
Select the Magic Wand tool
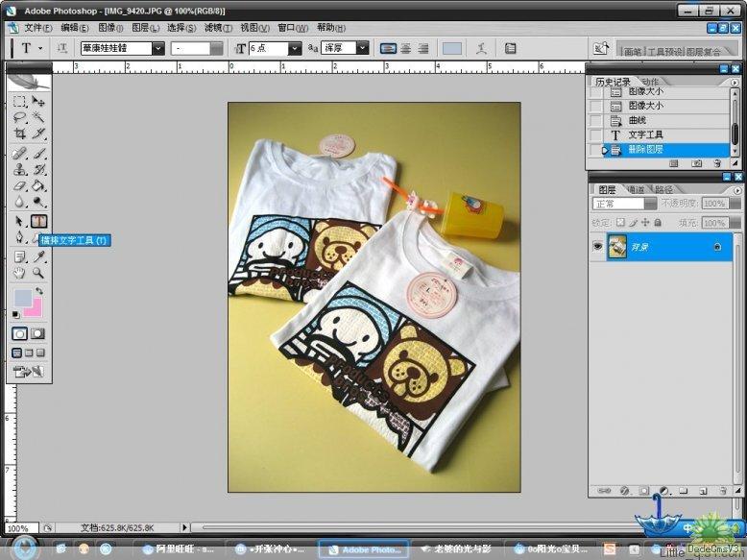[38, 117]
